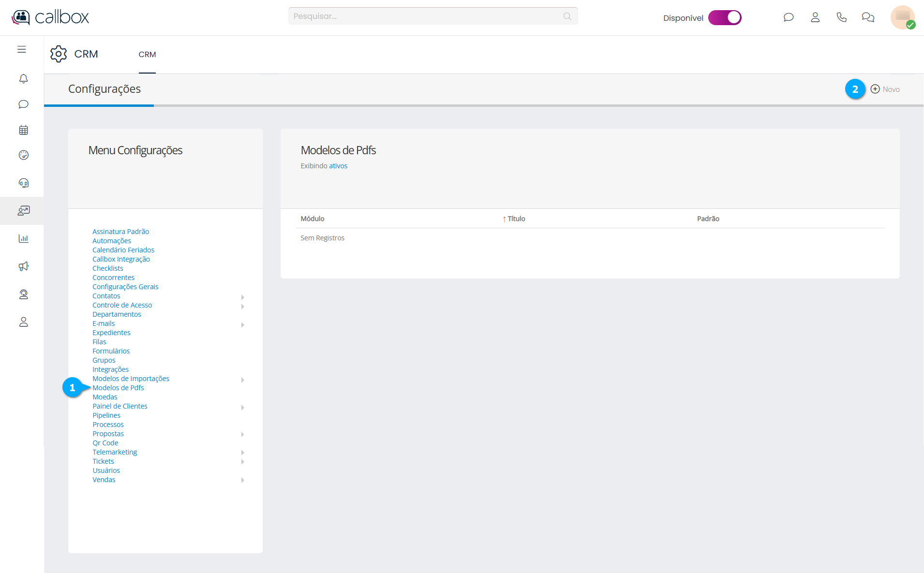Open the calendar icon in sidebar
The height and width of the screenshot is (573, 924).
23,130
